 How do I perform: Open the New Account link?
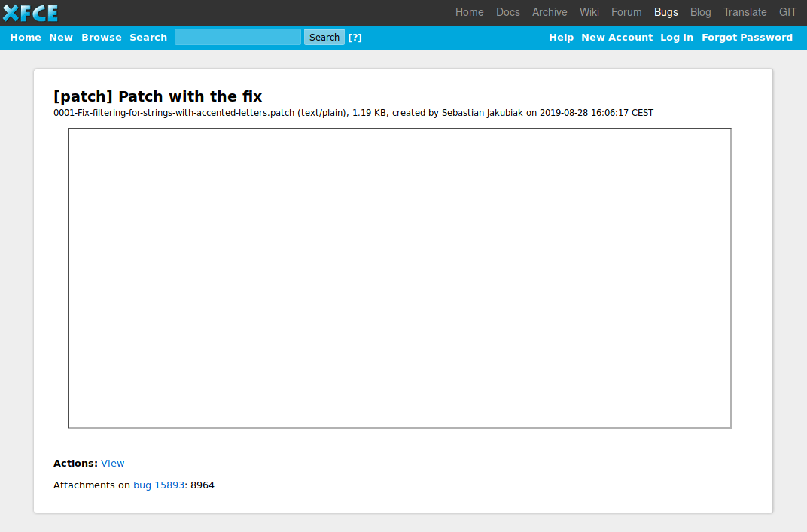click(x=617, y=38)
